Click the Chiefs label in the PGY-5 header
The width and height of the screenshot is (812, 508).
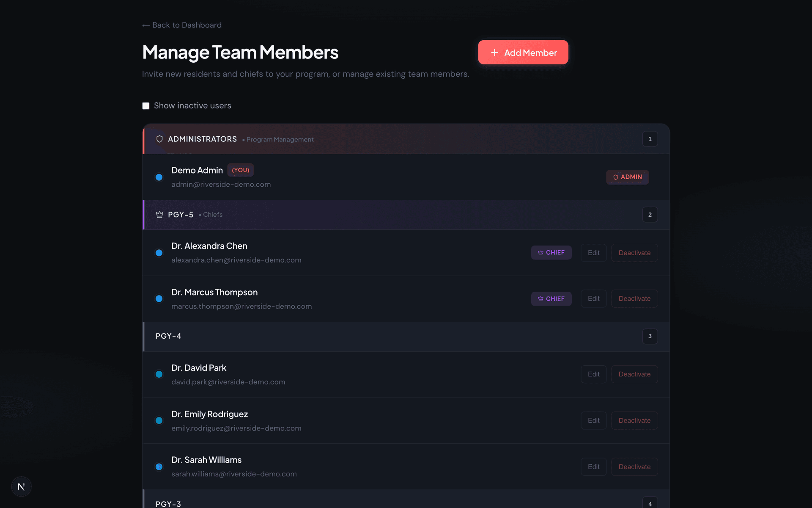click(x=213, y=215)
